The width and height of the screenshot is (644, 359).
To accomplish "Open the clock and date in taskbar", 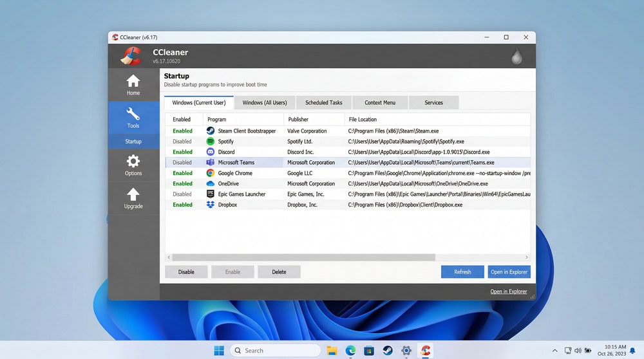I will (612, 351).
